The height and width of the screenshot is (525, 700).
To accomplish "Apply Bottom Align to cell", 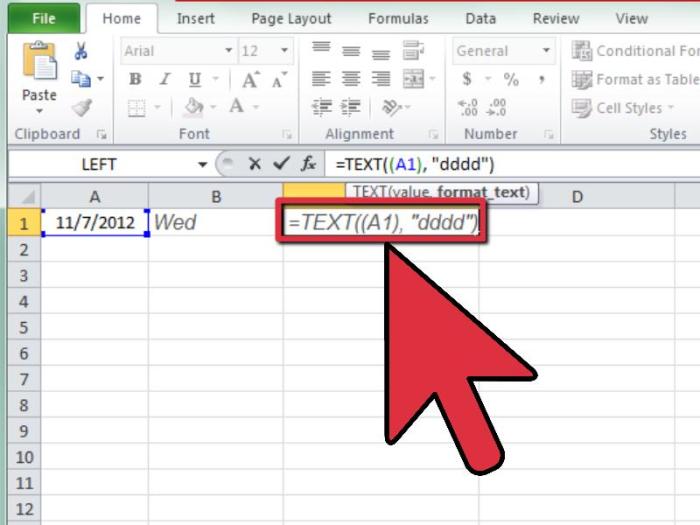I will point(381,54).
